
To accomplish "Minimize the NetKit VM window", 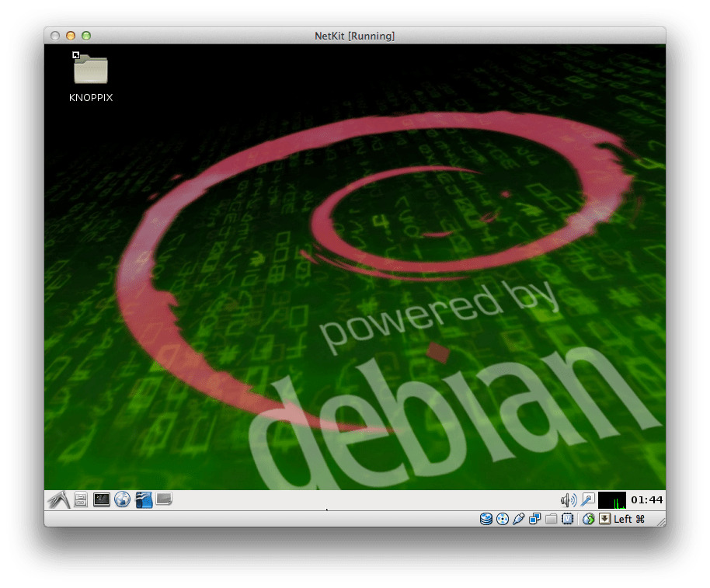I will (71, 36).
